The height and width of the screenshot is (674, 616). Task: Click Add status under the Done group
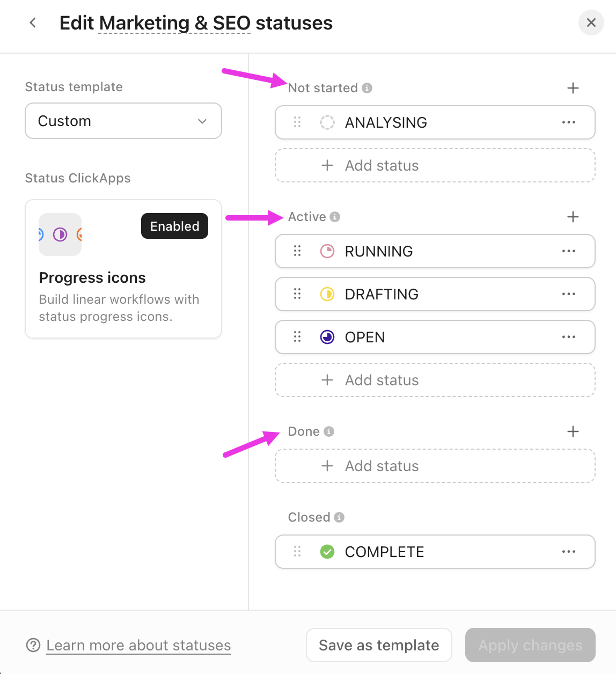click(x=435, y=466)
